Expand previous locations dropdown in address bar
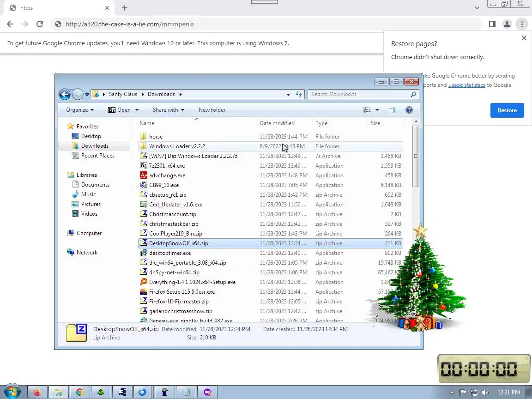The image size is (532, 399). [x=288, y=94]
